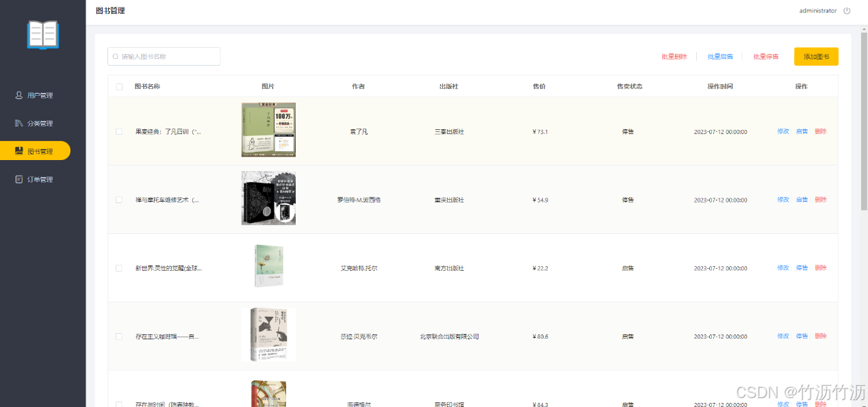Click the book name 新世界:灵性的觉醒
Image resolution: width=868 pixels, height=407 pixels.
point(168,268)
